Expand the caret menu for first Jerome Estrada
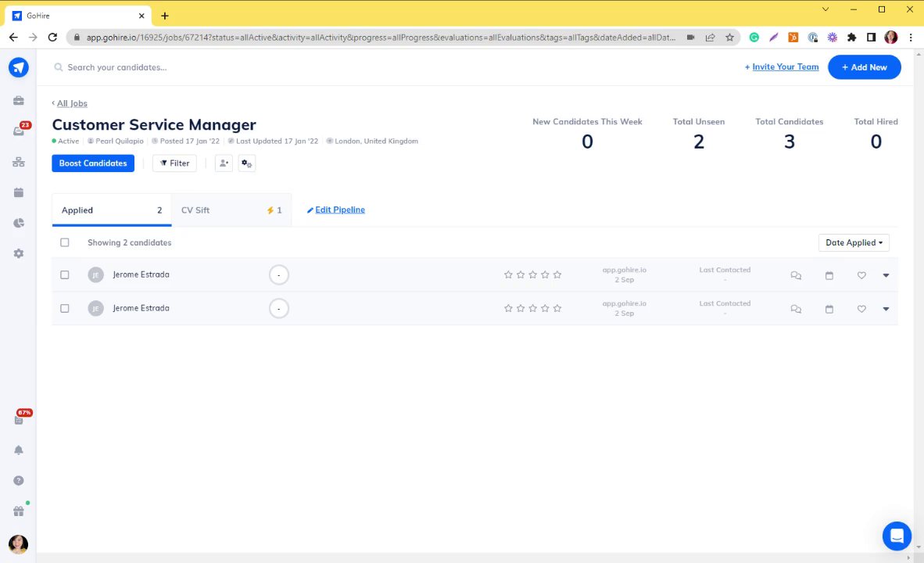The width and height of the screenshot is (924, 563). [x=886, y=275]
